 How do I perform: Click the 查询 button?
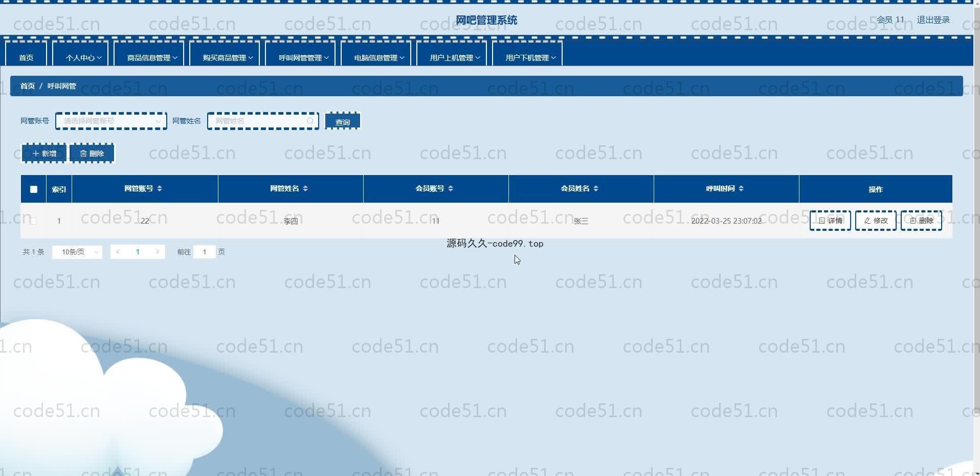point(343,121)
